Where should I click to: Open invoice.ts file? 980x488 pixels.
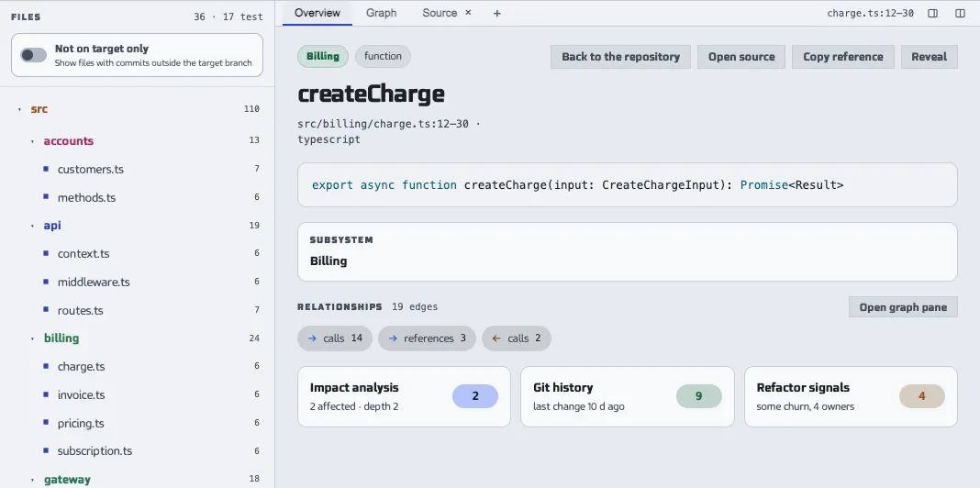tap(82, 395)
